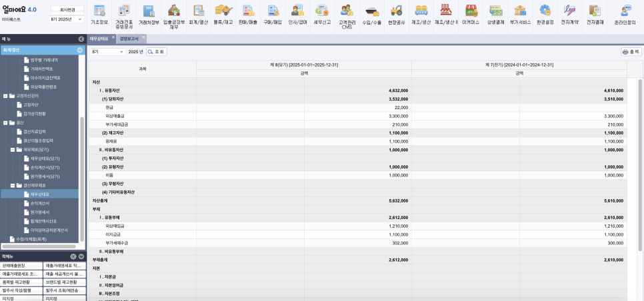Open the 부가서비스 module icon
644x301 pixels.
[521, 11]
